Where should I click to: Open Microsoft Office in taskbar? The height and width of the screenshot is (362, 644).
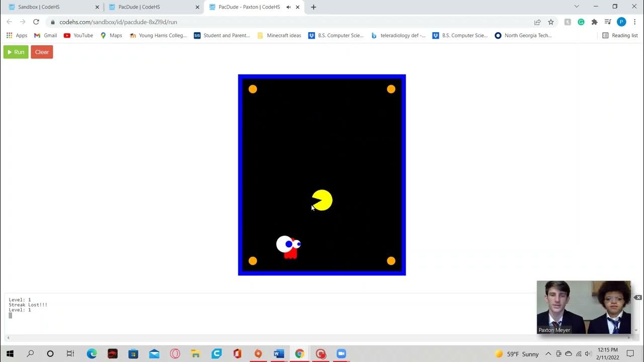(237, 353)
